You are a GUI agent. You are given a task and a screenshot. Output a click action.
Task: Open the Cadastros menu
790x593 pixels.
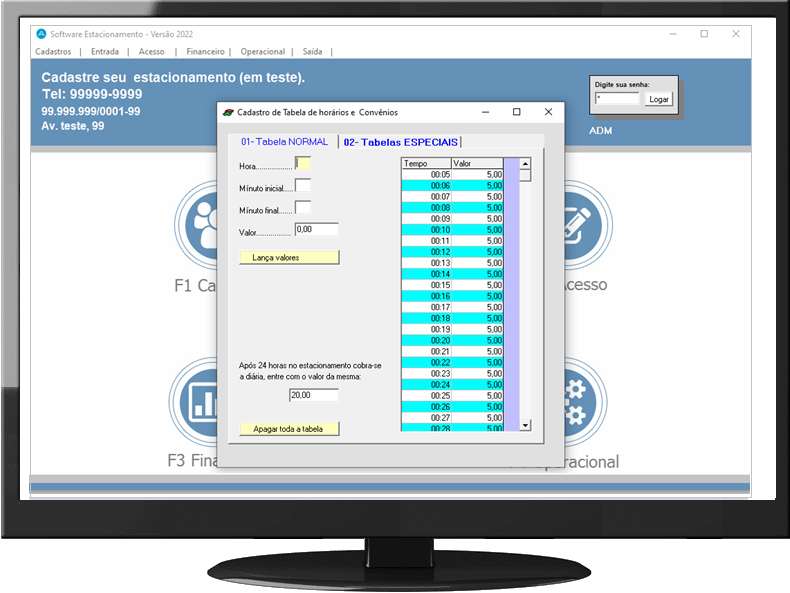[x=53, y=52]
